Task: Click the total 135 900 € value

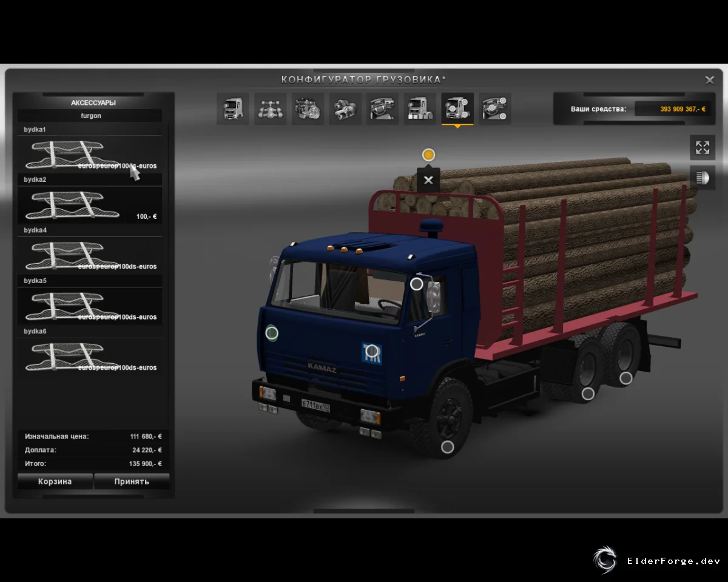Action: (x=146, y=464)
